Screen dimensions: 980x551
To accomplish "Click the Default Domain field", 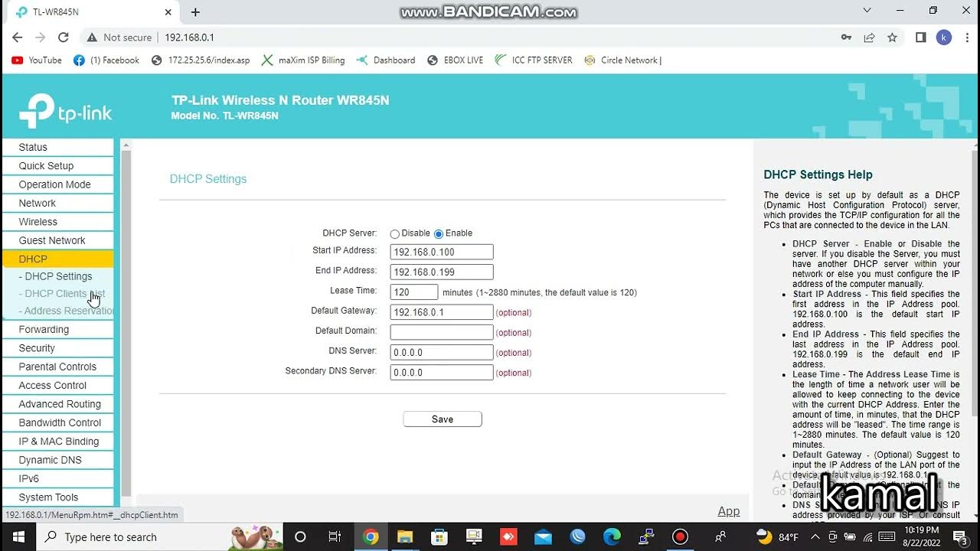I will tap(442, 332).
